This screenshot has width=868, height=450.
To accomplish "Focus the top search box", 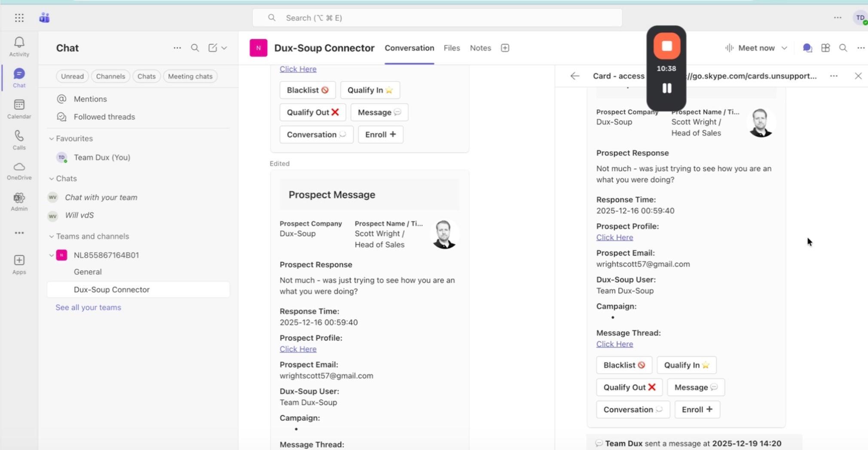I will pos(437,18).
